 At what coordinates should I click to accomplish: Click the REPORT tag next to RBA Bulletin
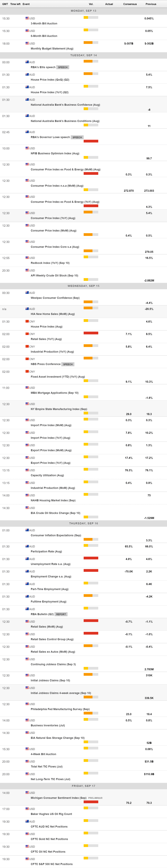[x=61, y=614]
